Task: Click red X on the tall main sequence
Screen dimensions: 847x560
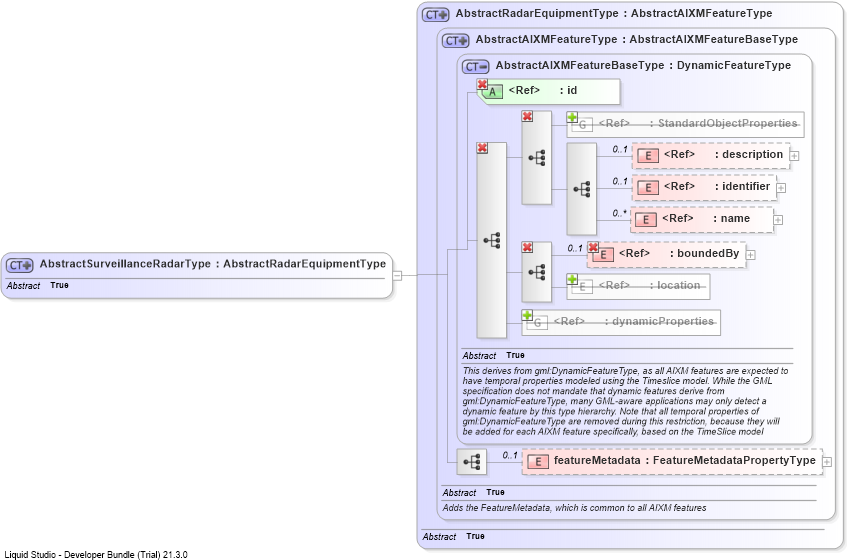Action: [x=482, y=148]
